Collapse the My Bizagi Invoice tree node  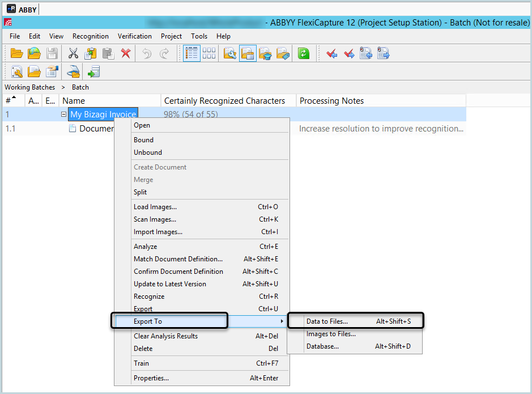point(63,115)
